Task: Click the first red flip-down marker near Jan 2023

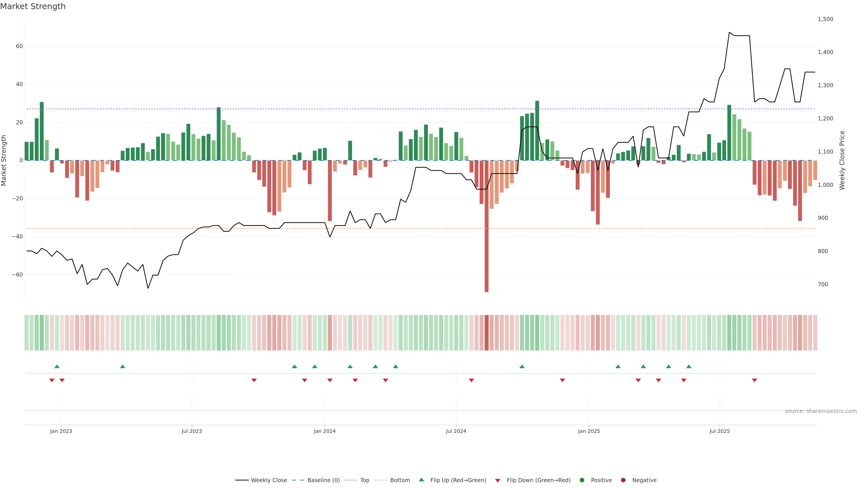Action: click(52, 380)
